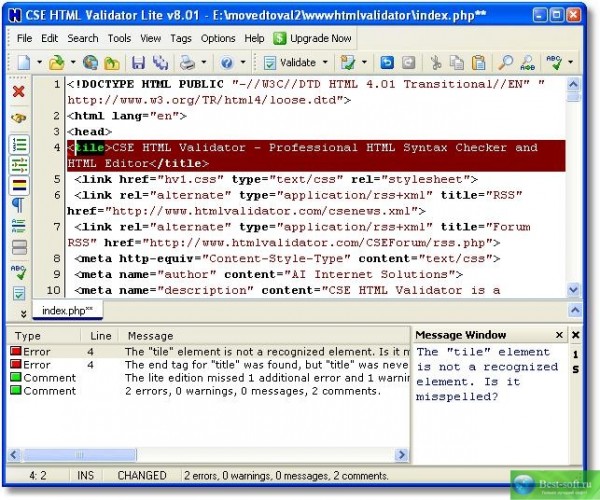Screen dimensions: 600x500
Task: Click results horizontal scrollbar thumb
Action: (79, 454)
